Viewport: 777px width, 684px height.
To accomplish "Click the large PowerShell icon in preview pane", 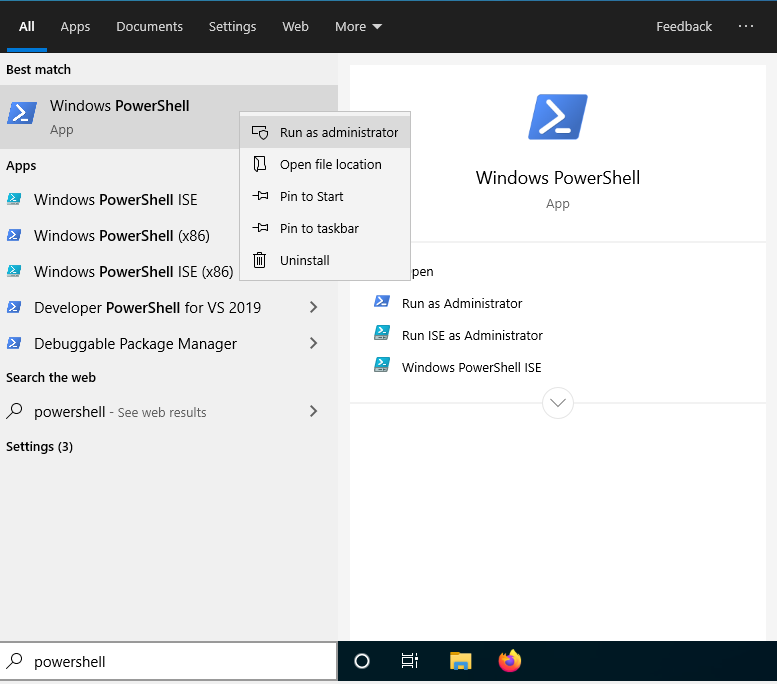I will (x=557, y=118).
